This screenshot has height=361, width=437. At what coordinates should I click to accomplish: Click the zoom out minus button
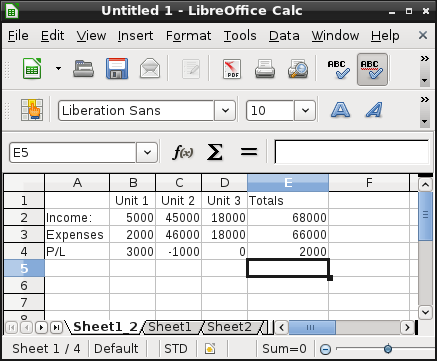coord(325,349)
